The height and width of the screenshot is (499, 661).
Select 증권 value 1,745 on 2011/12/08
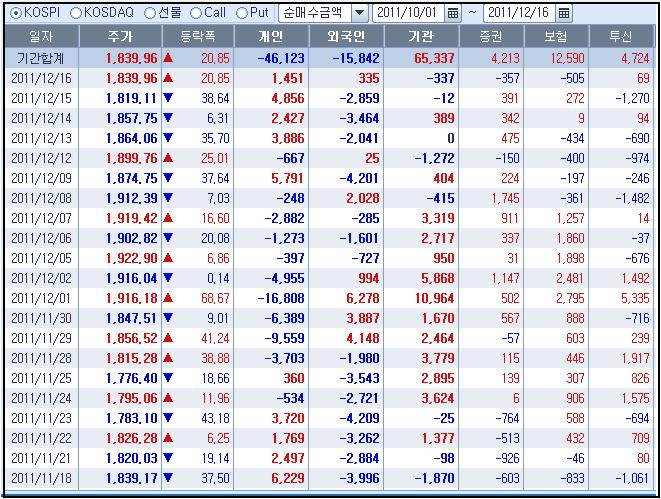505,198
